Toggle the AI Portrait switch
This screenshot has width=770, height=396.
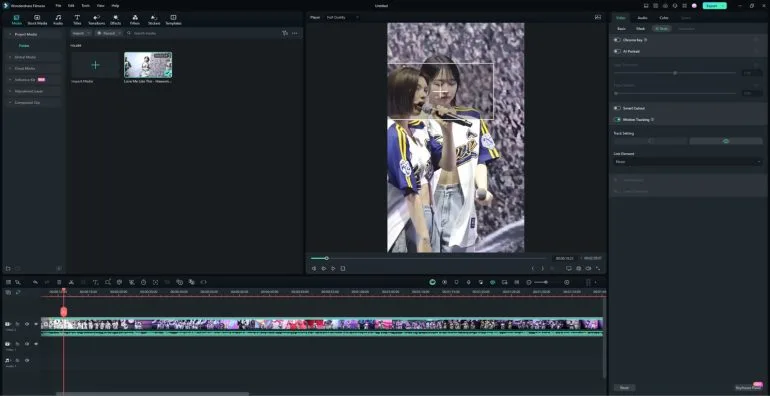coord(617,51)
